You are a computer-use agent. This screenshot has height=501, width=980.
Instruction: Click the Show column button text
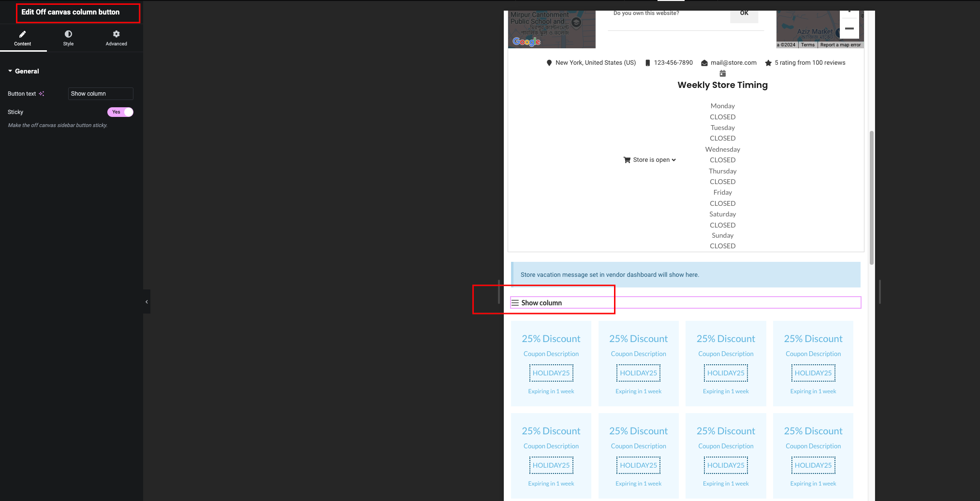tap(541, 303)
